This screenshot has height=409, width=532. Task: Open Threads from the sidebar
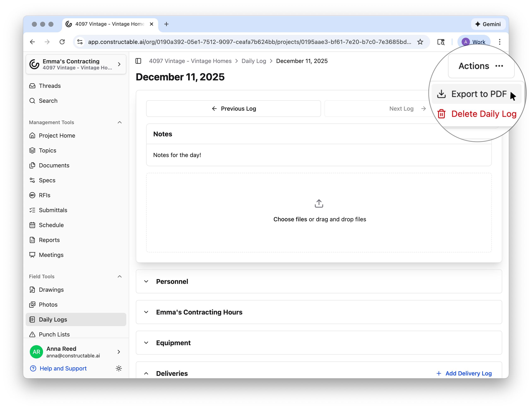point(76,86)
